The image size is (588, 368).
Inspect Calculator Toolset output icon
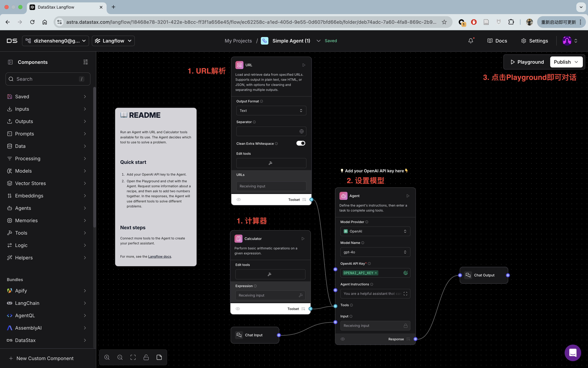pyautogui.click(x=303, y=309)
